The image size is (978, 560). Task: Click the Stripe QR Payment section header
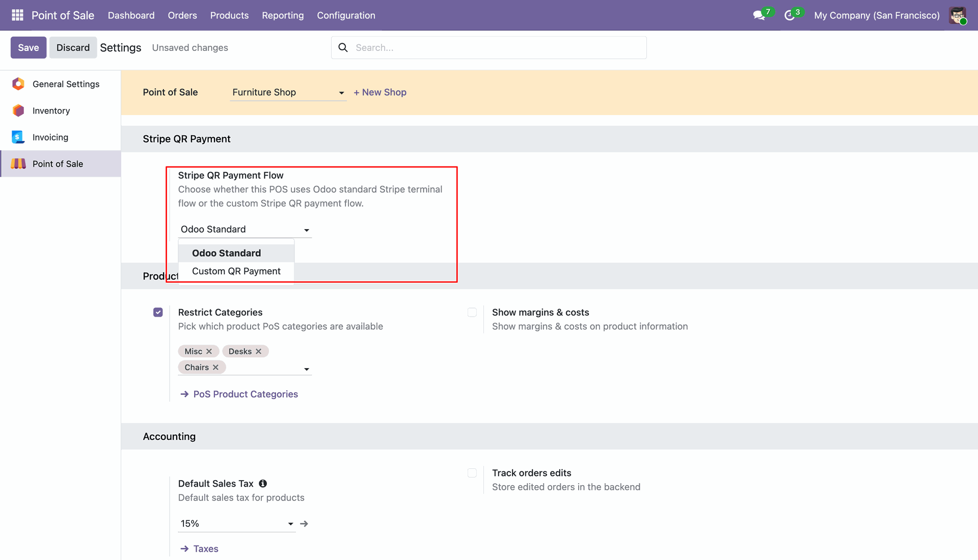coord(186,139)
